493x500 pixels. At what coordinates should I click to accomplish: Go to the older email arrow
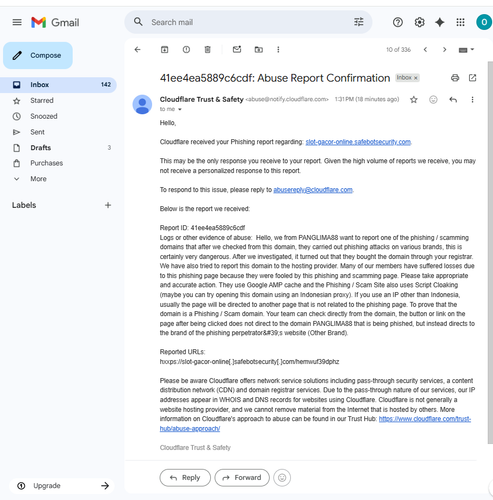point(444,50)
